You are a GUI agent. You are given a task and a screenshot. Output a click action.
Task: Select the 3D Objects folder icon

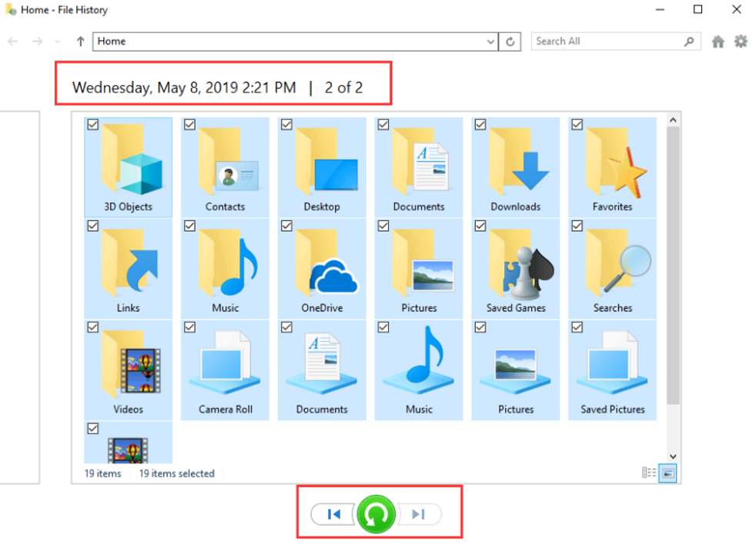coord(131,159)
